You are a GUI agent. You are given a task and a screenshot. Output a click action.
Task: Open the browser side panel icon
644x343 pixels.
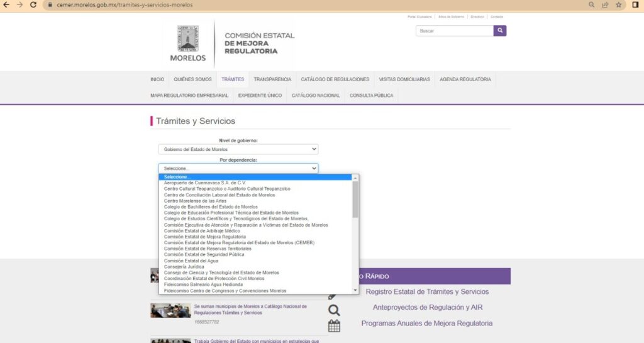point(635,5)
